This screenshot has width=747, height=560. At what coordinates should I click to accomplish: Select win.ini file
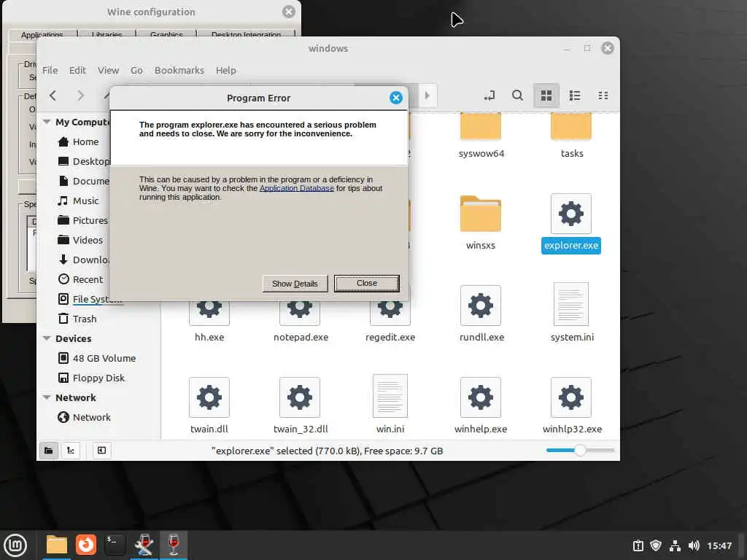(390, 405)
